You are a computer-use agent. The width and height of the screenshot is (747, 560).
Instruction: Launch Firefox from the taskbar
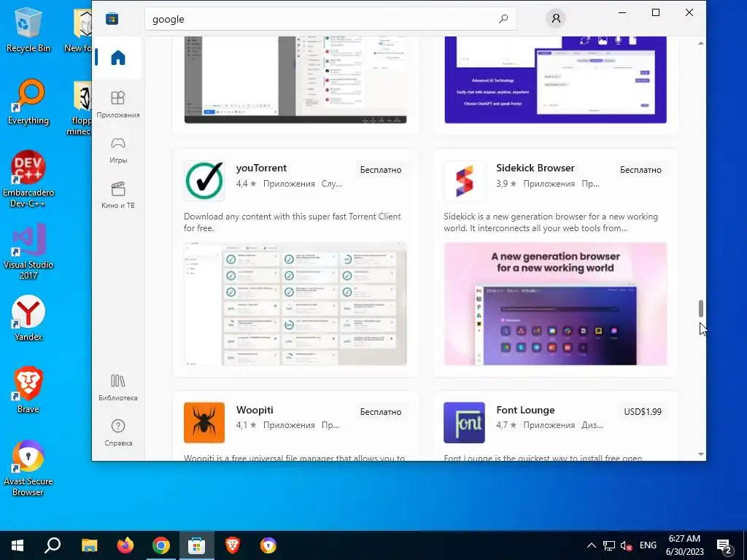[125, 545]
